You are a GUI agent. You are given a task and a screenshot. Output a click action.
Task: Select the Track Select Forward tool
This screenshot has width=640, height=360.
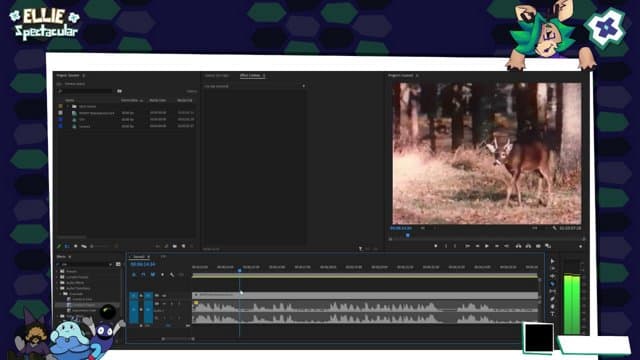point(552,269)
